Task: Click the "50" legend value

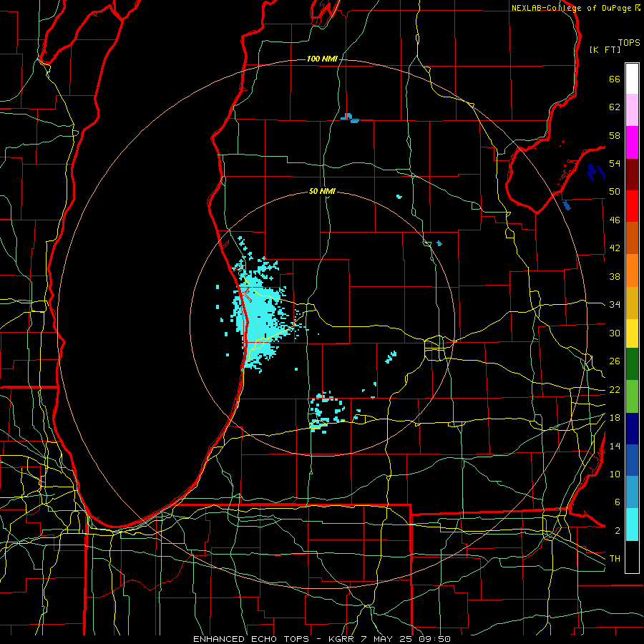Action: 615,192
